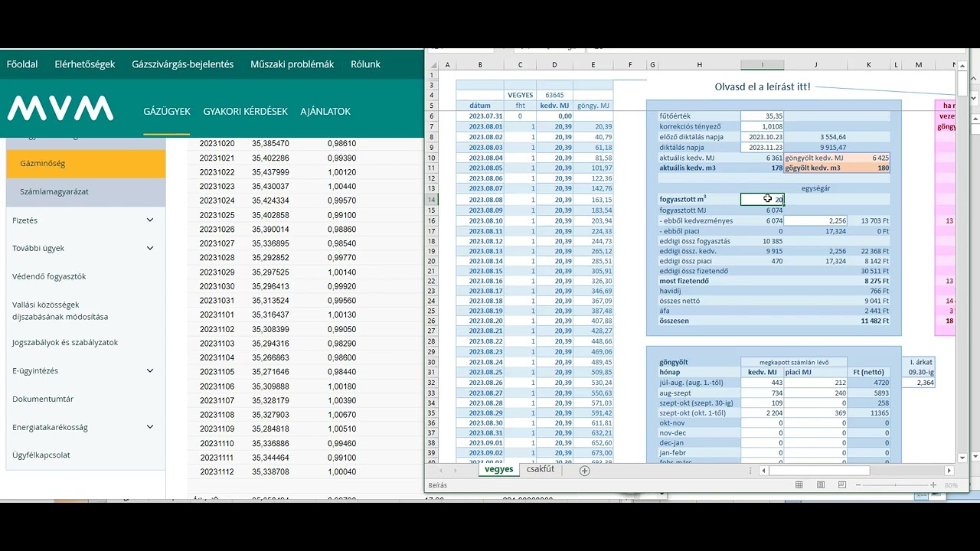Select the fűtőérték cell with 35,35
This screenshot has width=980, height=551.
(x=762, y=116)
